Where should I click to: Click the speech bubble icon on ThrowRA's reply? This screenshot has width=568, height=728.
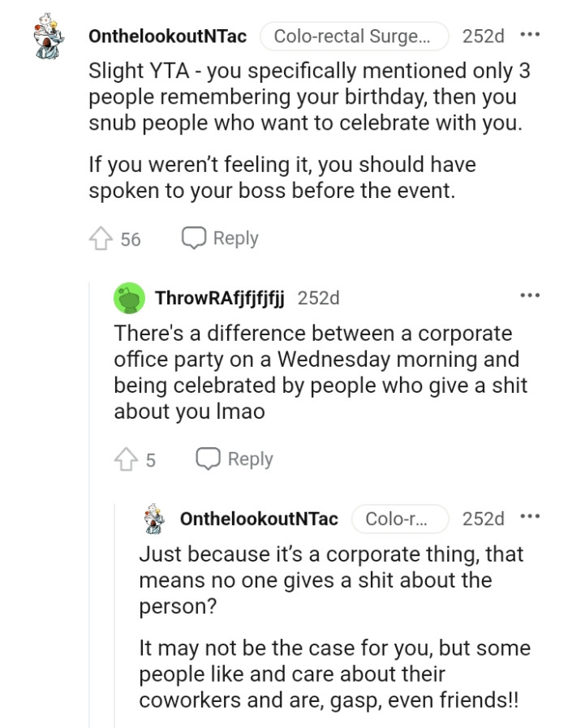tap(209, 459)
